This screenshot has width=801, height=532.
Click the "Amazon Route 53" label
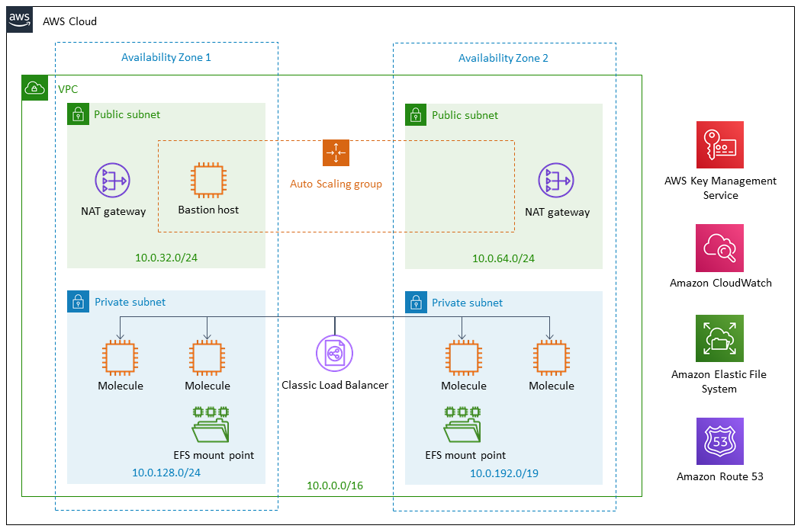pos(720,477)
